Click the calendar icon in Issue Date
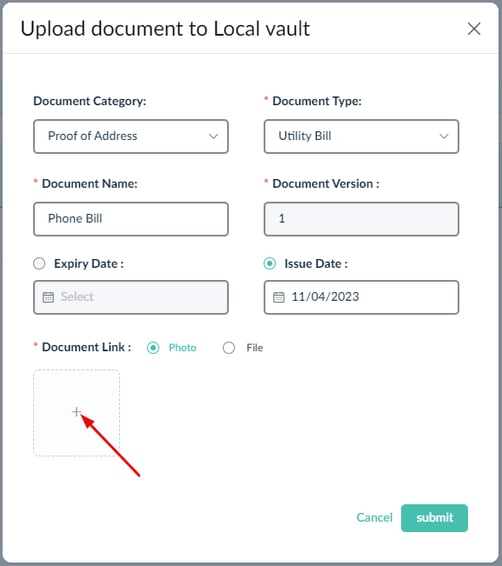 point(279,297)
